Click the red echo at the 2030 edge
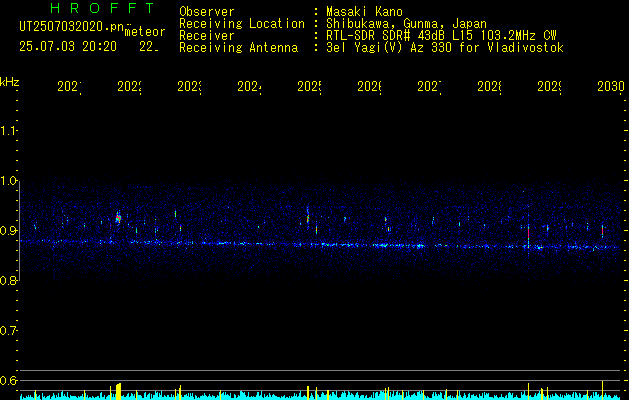 602,231
